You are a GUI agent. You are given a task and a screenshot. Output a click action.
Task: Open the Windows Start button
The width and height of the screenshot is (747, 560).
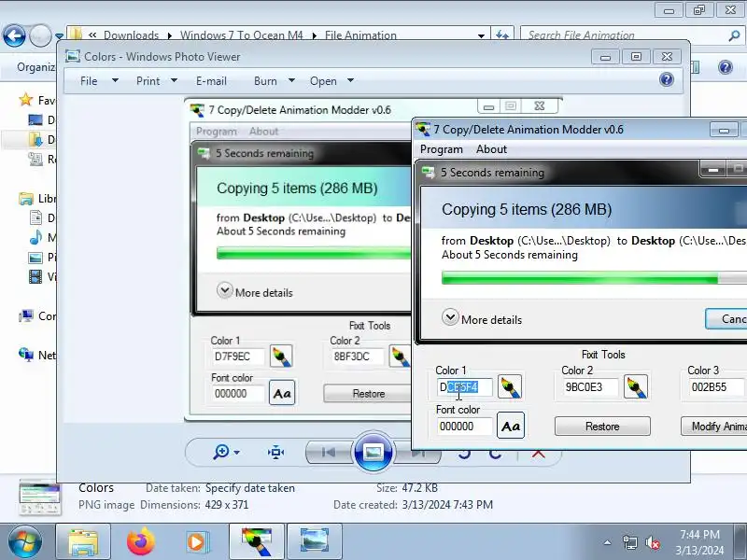coord(24,542)
